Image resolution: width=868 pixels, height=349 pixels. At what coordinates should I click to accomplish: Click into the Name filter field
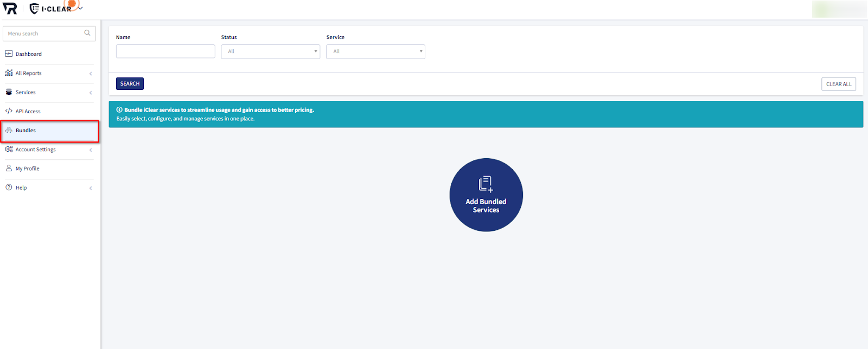click(x=165, y=51)
